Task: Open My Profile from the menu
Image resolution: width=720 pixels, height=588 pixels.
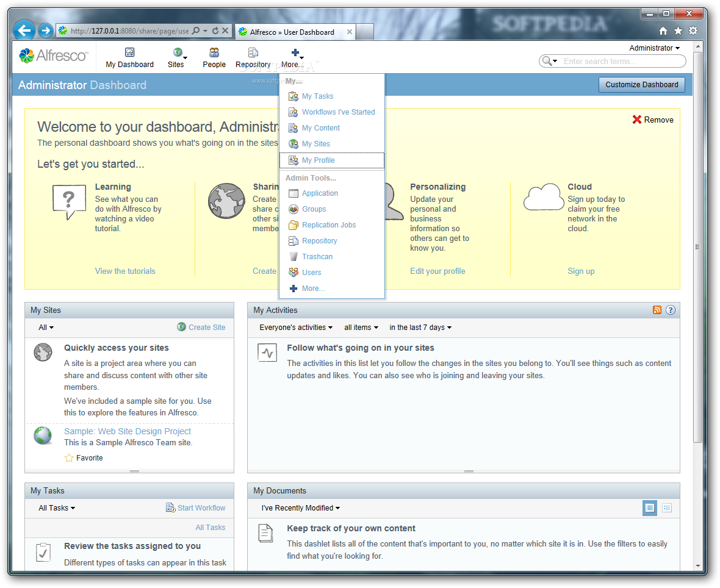Action: pyautogui.click(x=331, y=160)
